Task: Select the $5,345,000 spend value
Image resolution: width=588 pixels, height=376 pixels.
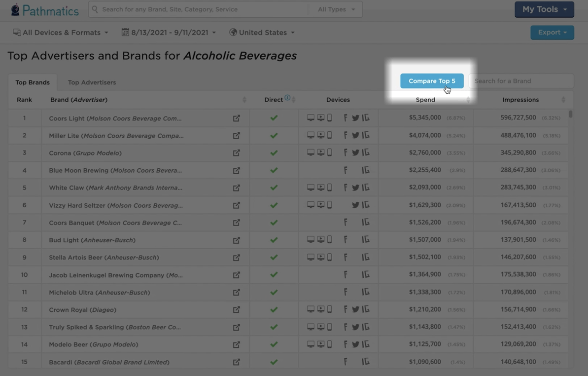Action: 425,117
